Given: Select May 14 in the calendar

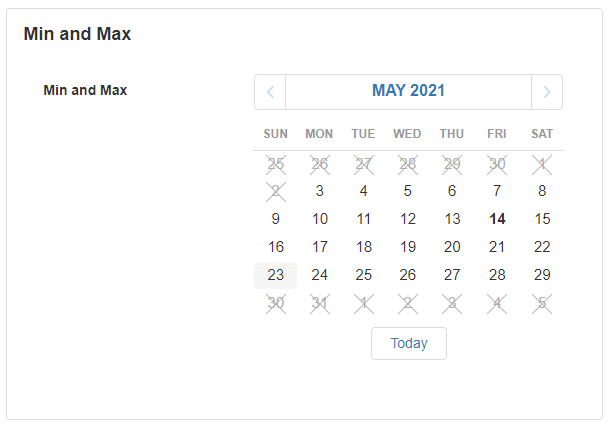Looking at the screenshot, I should (x=497, y=219).
